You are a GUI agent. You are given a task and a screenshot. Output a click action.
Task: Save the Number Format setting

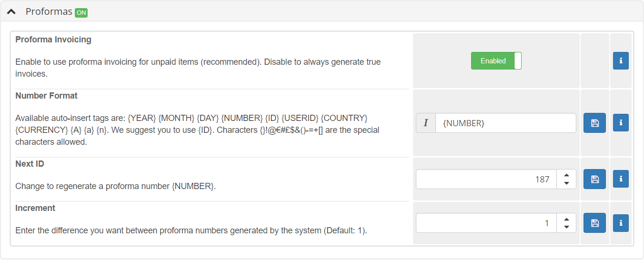594,123
